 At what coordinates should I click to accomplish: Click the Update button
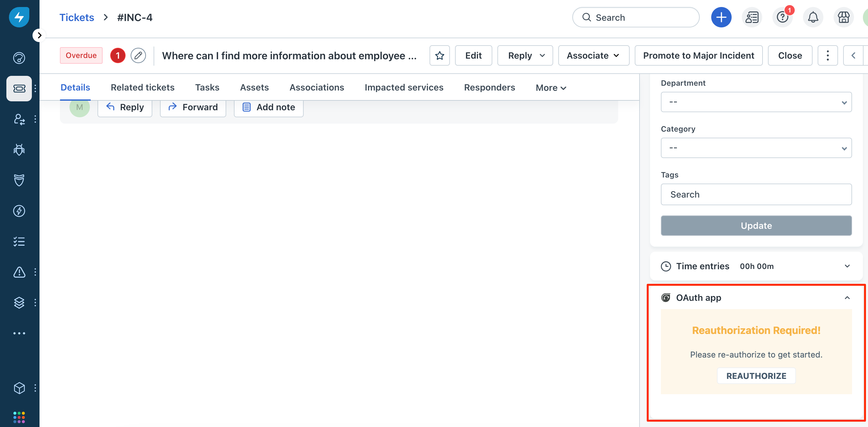(x=756, y=225)
